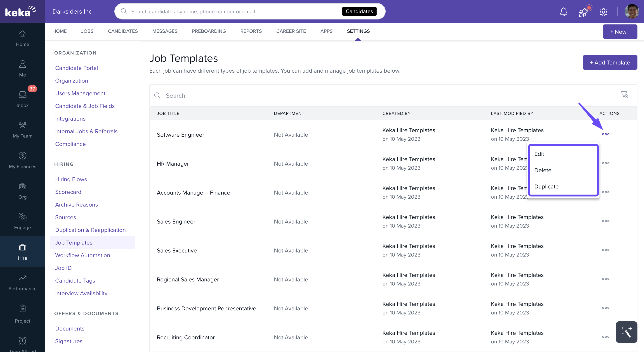The width and height of the screenshot is (644, 352).
Task: Choose Duplicate from the actions popup
Action: (546, 186)
